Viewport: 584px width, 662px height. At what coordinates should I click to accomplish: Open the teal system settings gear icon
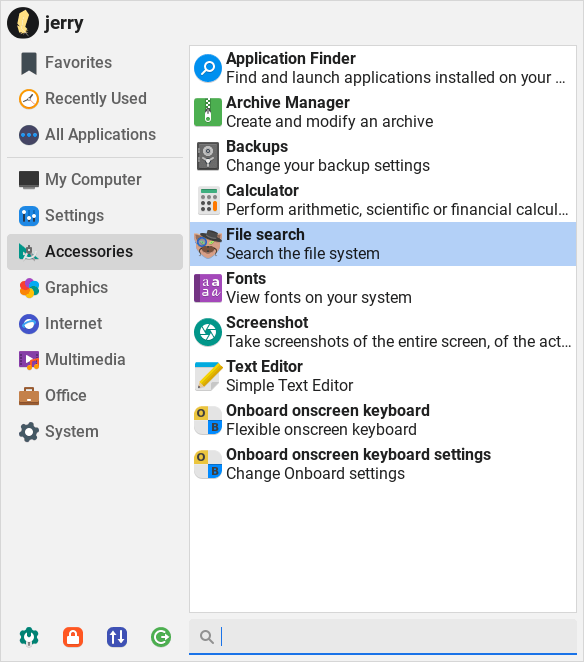point(29,637)
